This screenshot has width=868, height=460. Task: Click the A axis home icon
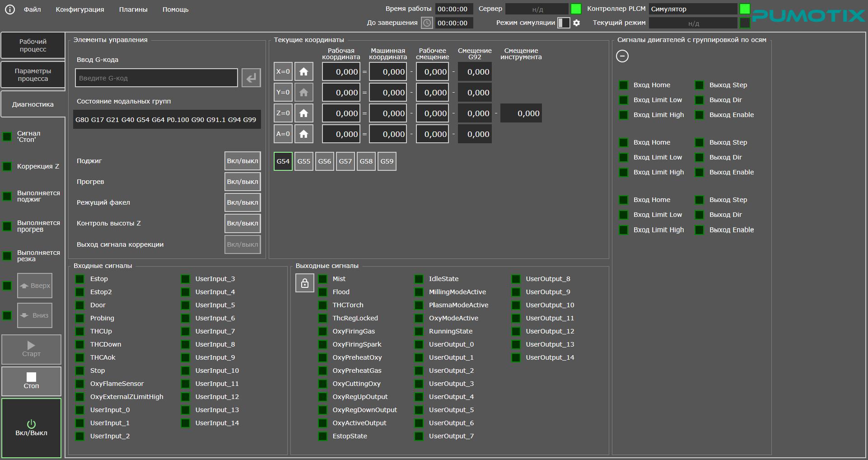(x=304, y=134)
